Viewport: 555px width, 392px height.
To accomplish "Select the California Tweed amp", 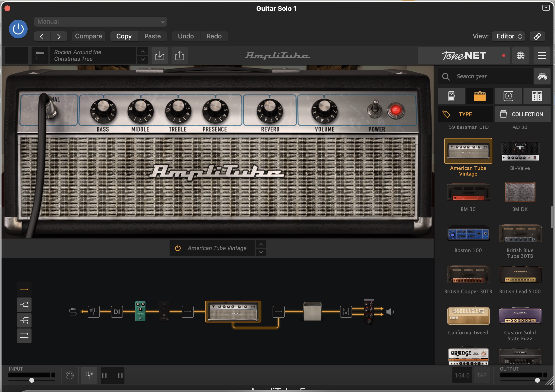I will 468,316.
